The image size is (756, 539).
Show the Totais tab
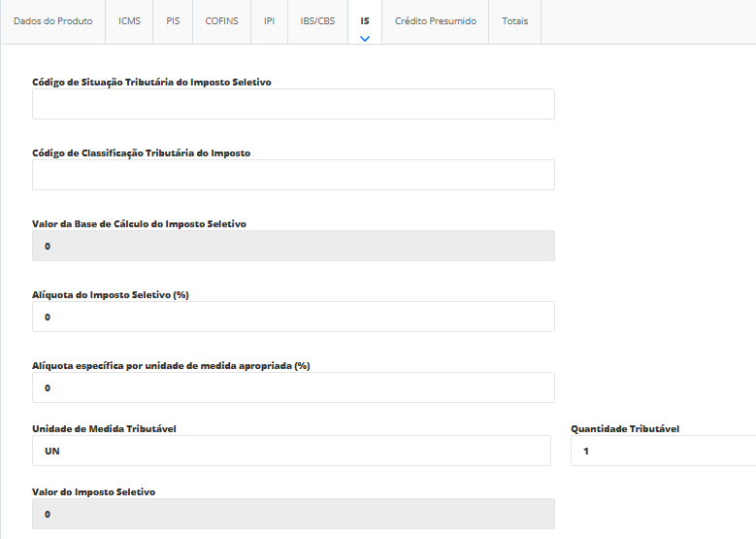click(x=514, y=21)
